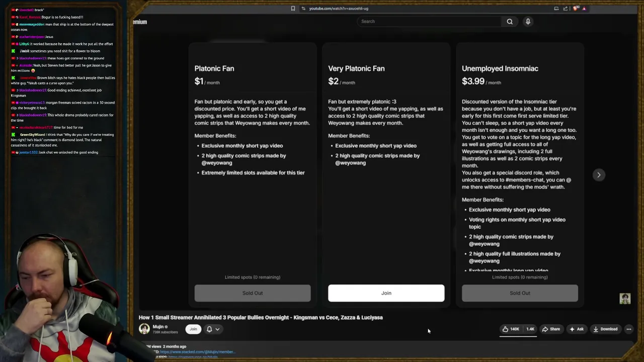The image size is (644, 362).
Task: Click the YouTube Premium logo
Action: click(x=140, y=22)
